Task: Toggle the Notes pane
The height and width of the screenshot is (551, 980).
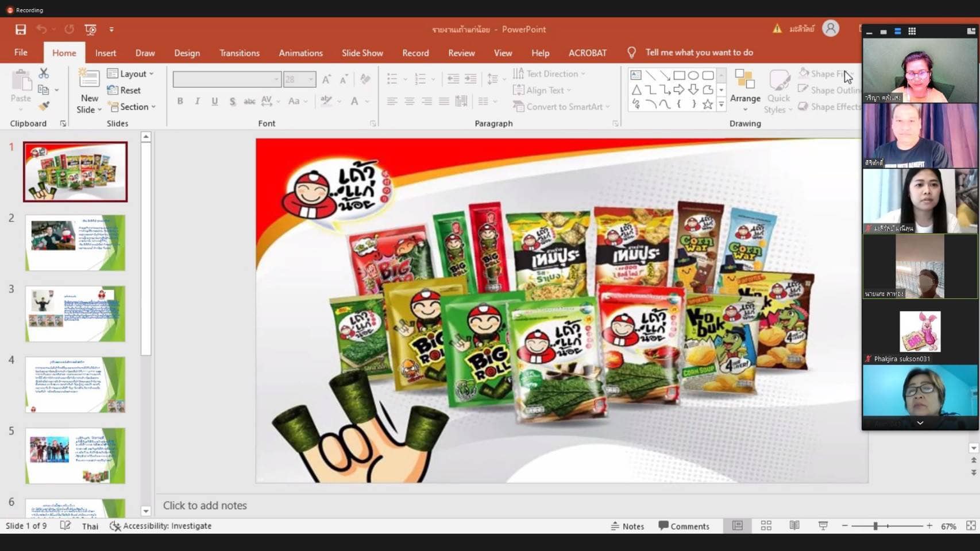Action: (x=627, y=526)
